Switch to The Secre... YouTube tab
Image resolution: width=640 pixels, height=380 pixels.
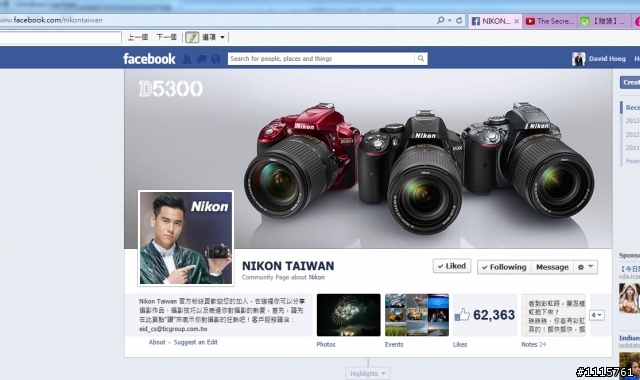pyautogui.click(x=550, y=21)
